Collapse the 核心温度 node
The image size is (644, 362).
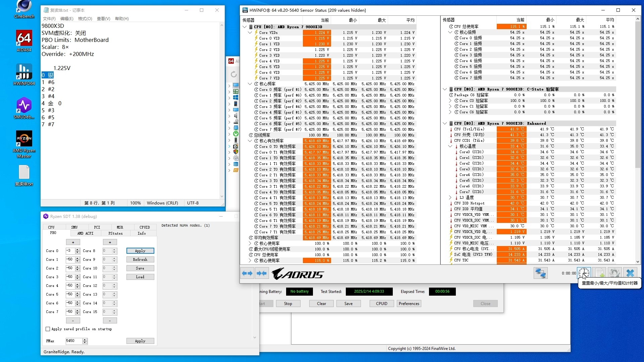(x=450, y=146)
